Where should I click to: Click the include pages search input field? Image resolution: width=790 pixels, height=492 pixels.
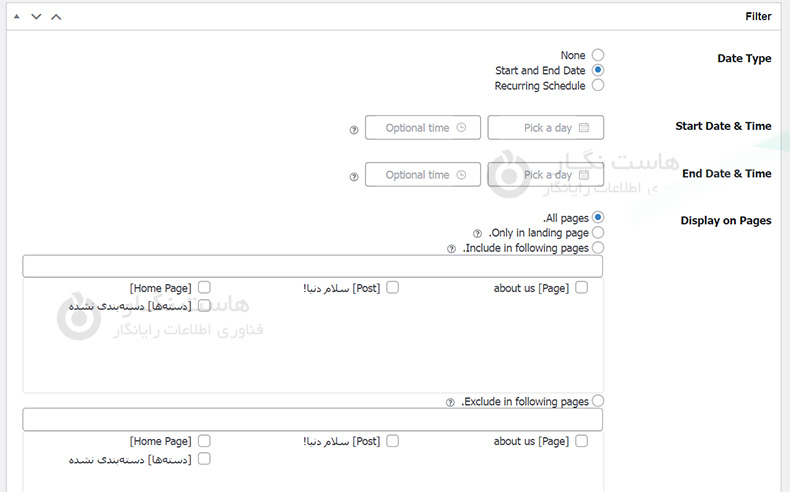tap(312, 266)
